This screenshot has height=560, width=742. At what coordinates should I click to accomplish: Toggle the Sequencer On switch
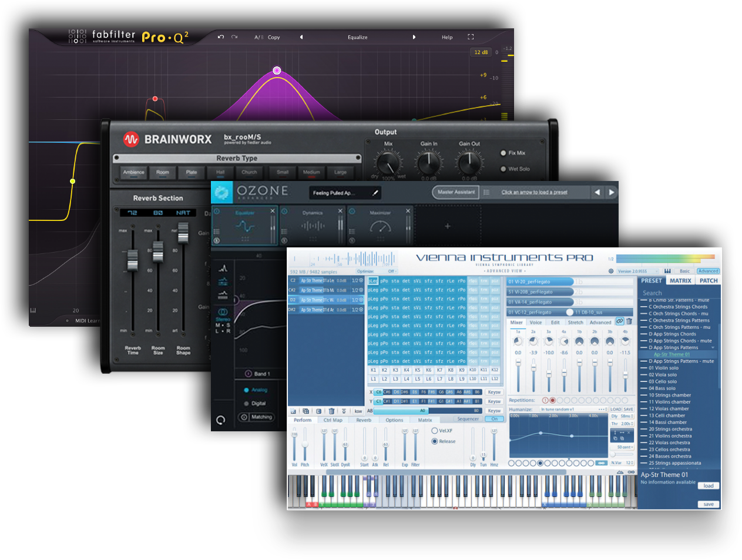click(495, 419)
